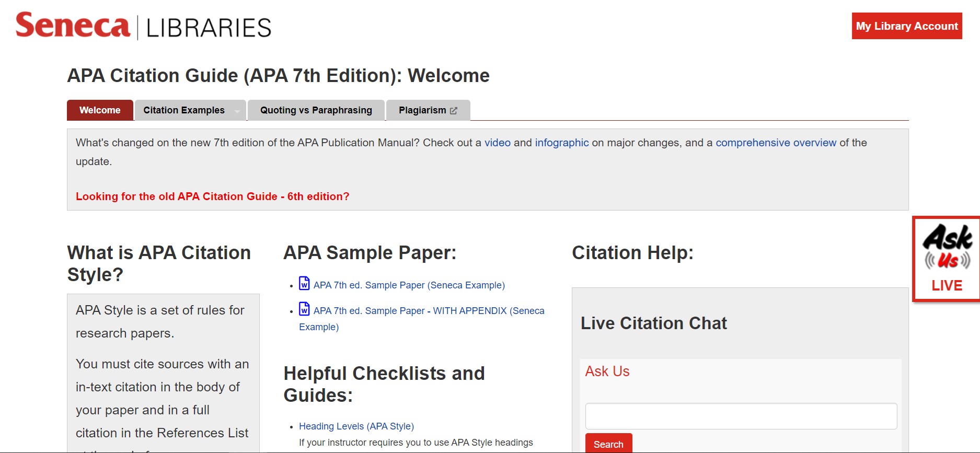Select the Welcome tab
This screenshot has height=453, width=980.
(100, 110)
